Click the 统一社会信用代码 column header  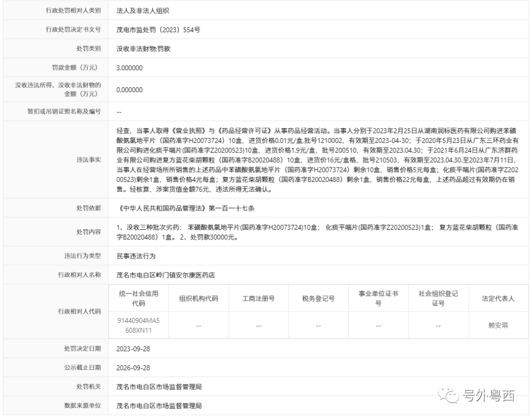(x=139, y=298)
